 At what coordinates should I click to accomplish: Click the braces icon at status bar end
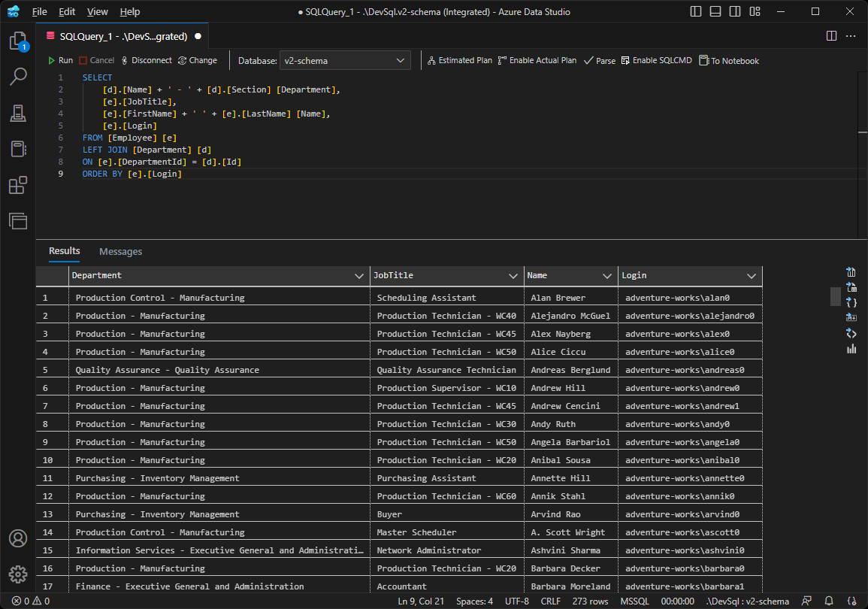click(852, 601)
